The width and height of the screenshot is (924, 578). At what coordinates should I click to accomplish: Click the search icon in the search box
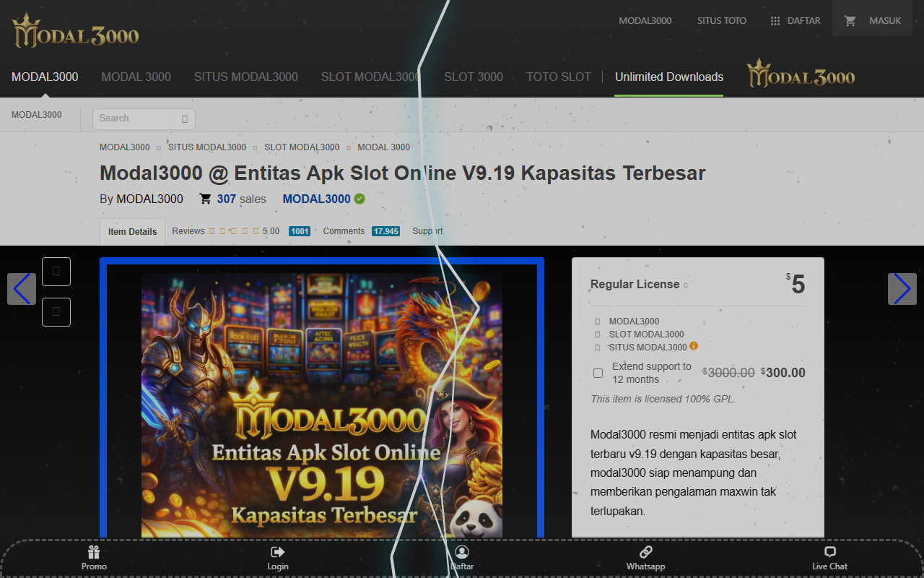185,118
